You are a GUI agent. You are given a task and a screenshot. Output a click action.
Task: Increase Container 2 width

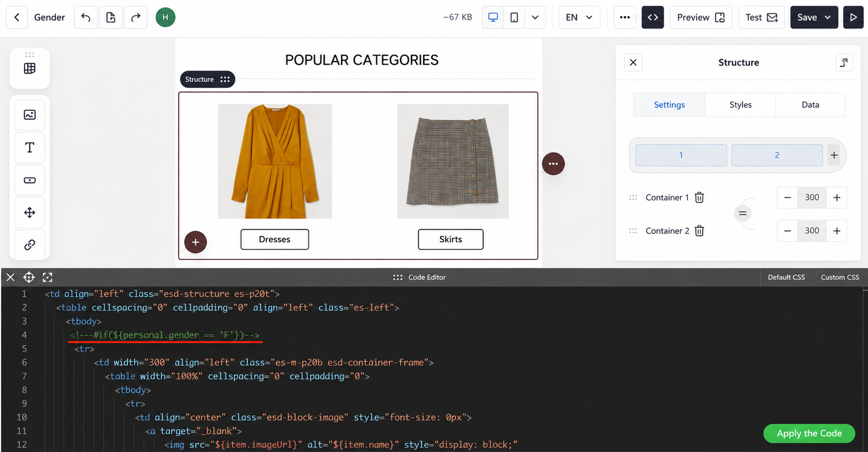click(x=837, y=231)
